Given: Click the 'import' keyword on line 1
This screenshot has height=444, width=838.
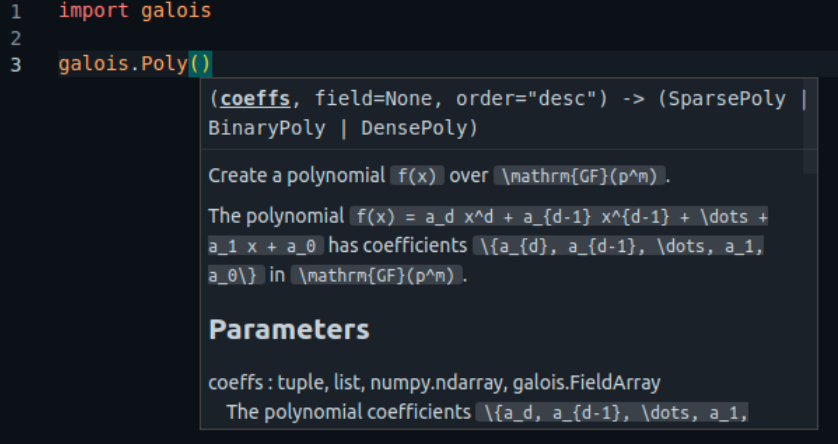Looking at the screenshot, I should 94,11.
